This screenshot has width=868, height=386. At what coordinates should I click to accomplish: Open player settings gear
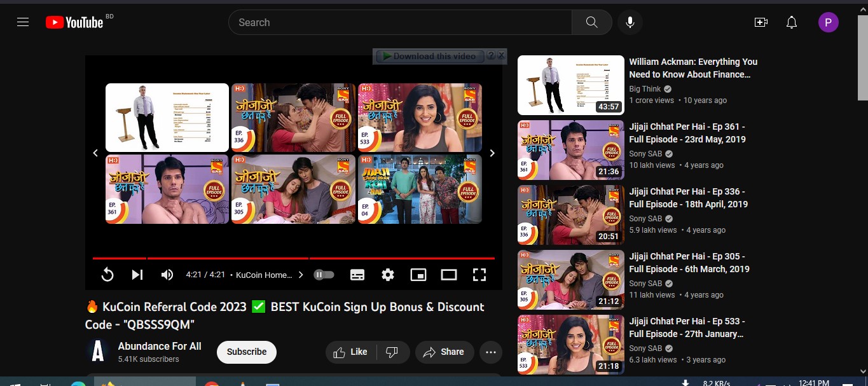[x=388, y=275]
